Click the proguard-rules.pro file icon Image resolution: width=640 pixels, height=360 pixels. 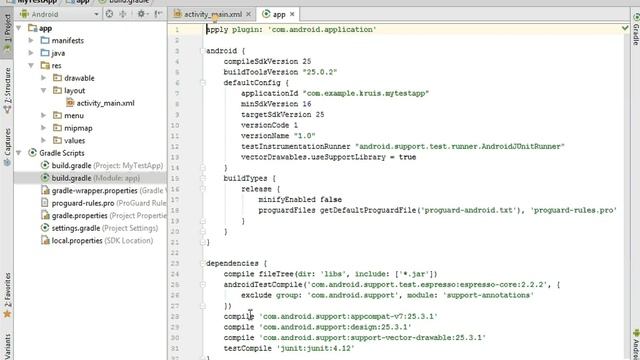[x=45, y=203]
